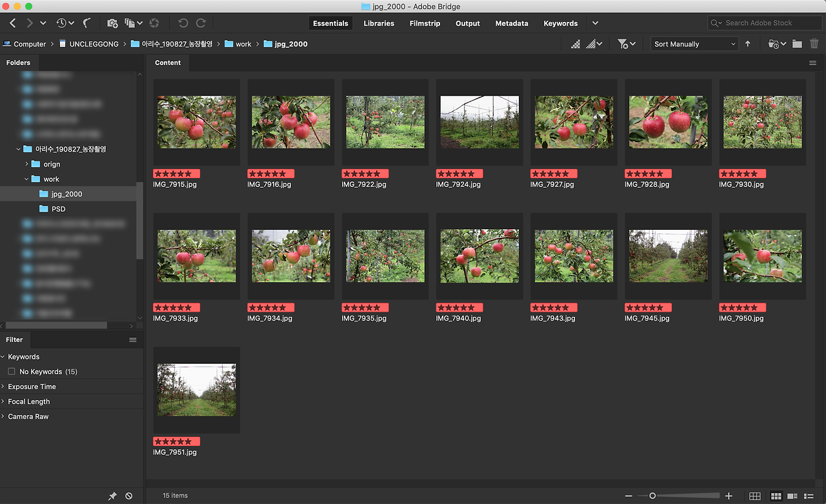Click the red star rating of IMG_7951.jpg
The image size is (826, 504).
(x=176, y=441)
